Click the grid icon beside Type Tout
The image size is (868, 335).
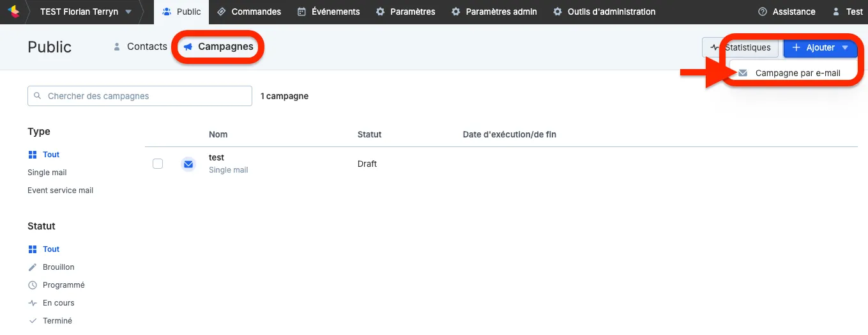pos(33,155)
